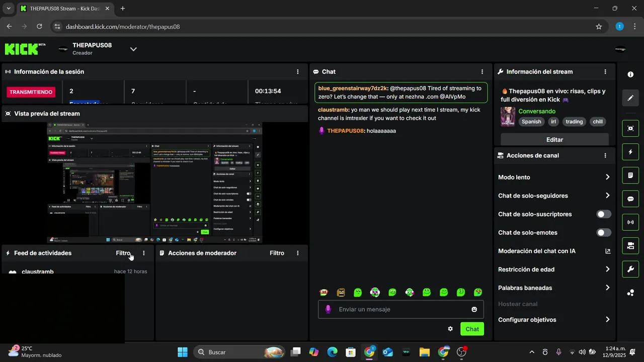Click the TRANSMITIENDO status badge
The image size is (644, 362).
31,92
